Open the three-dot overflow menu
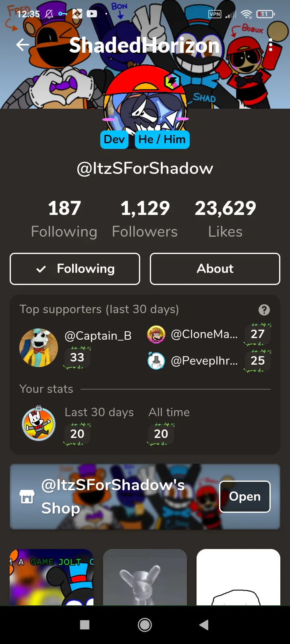This screenshot has height=644, width=290. pos(271,45)
